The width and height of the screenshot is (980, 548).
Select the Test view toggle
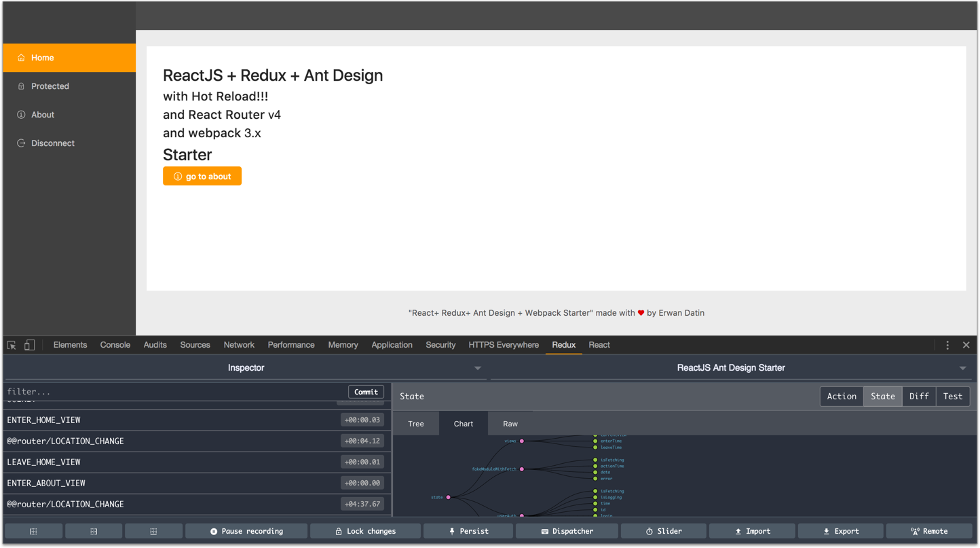click(x=953, y=397)
